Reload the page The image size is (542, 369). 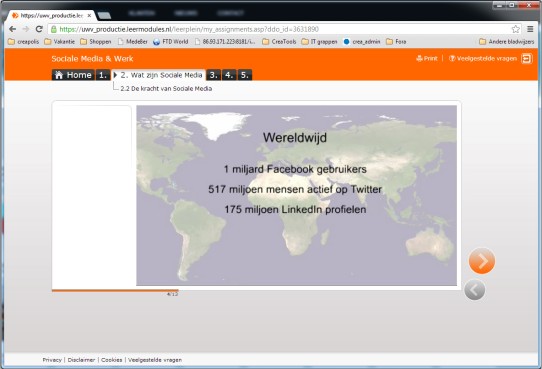click(39, 29)
